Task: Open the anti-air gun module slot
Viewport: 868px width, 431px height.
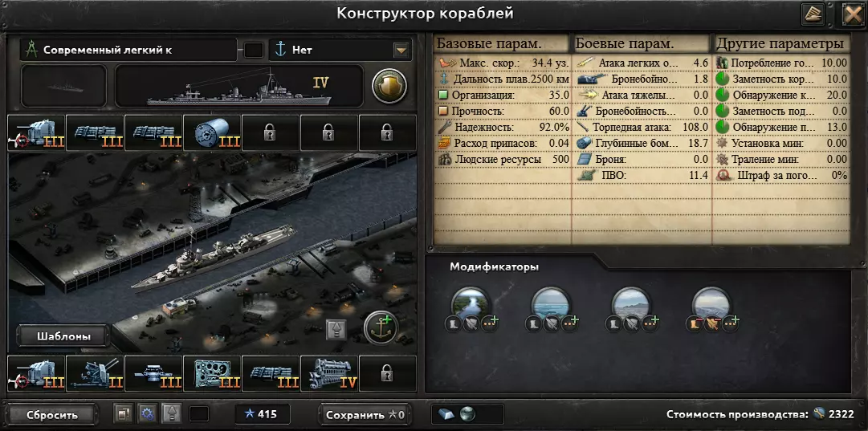Action: [x=95, y=373]
